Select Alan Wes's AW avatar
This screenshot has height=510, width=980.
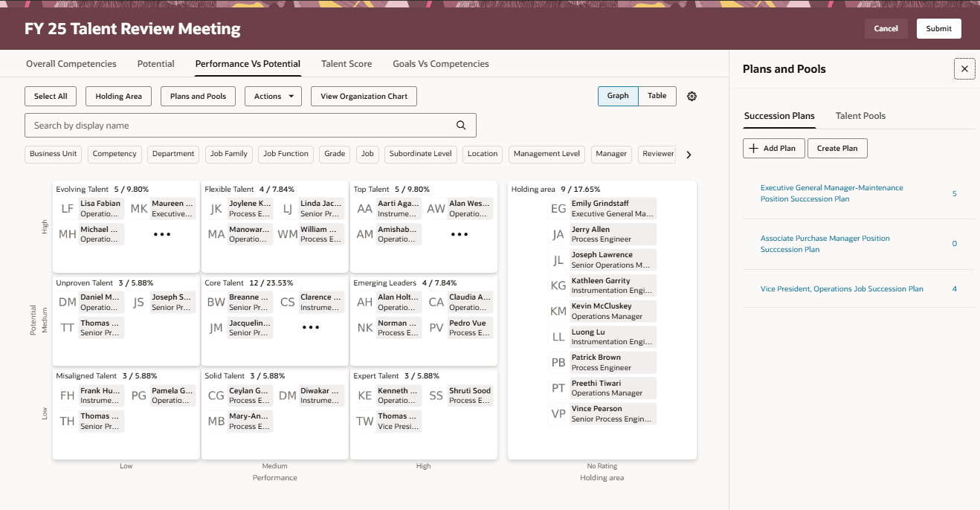click(x=436, y=209)
